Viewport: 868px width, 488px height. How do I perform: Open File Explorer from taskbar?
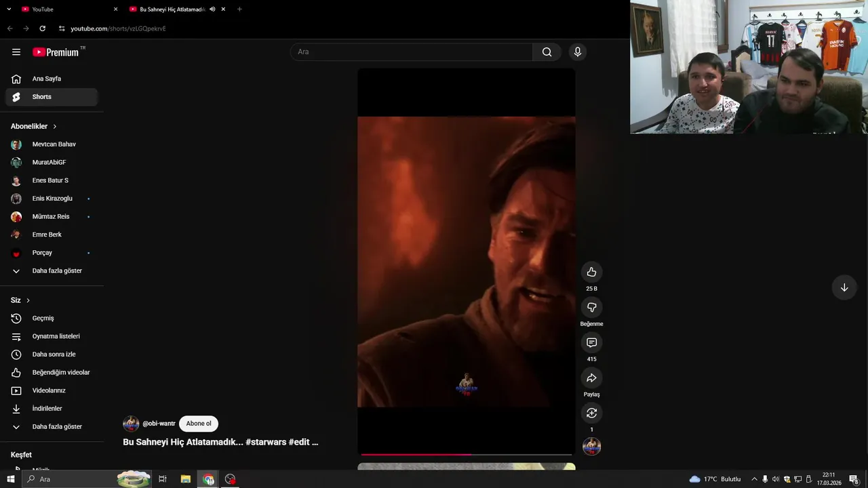click(x=185, y=479)
